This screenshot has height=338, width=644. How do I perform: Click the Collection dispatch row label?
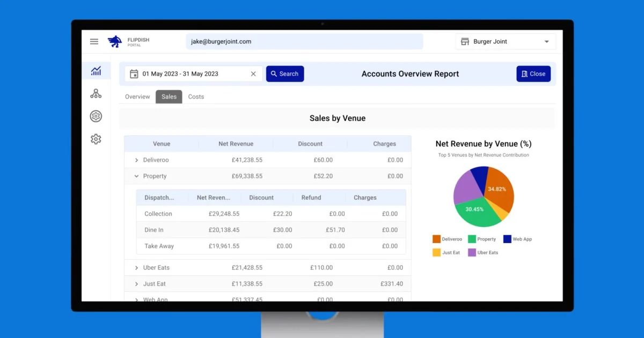158,214
